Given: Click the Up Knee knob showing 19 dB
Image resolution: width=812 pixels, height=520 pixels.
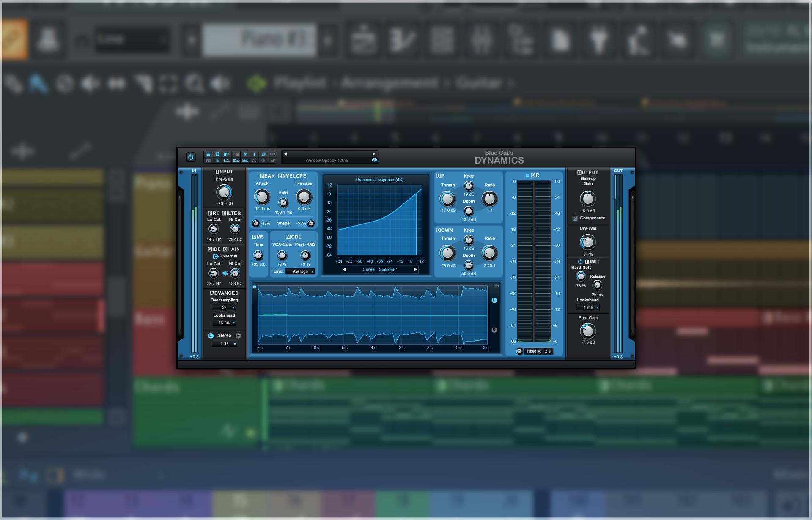Looking at the screenshot, I should click(469, 186).
